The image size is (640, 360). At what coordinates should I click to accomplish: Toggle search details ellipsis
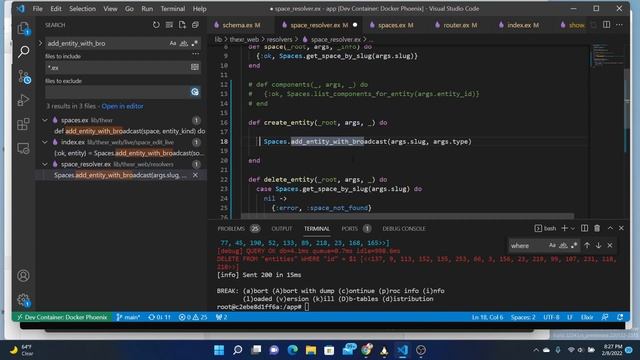click(196, 54)
